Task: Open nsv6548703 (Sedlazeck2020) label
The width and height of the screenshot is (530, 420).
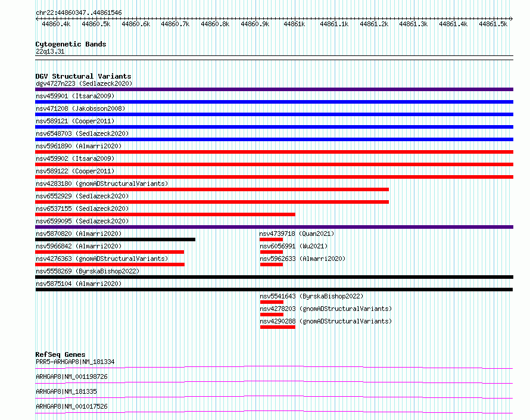Action: click(82, 133)
